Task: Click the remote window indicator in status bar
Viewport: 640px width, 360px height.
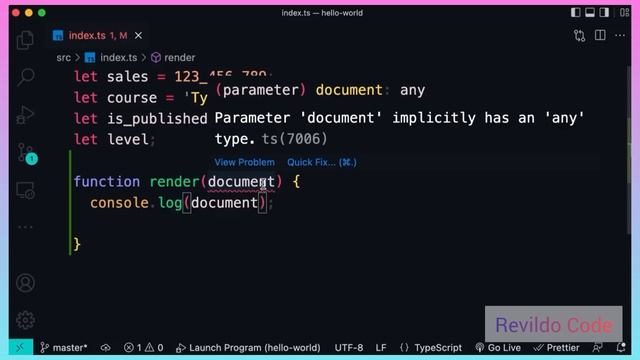Action: coord(20,347)
